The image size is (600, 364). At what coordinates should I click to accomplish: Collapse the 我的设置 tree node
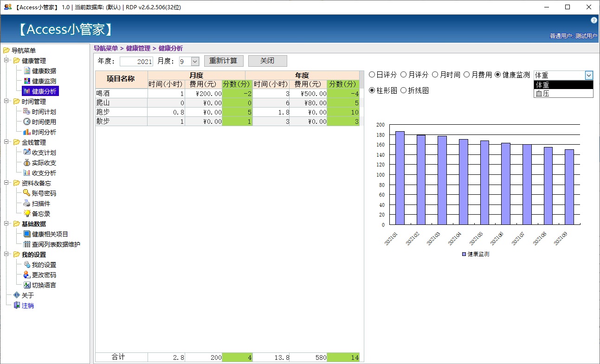point(6,255)
